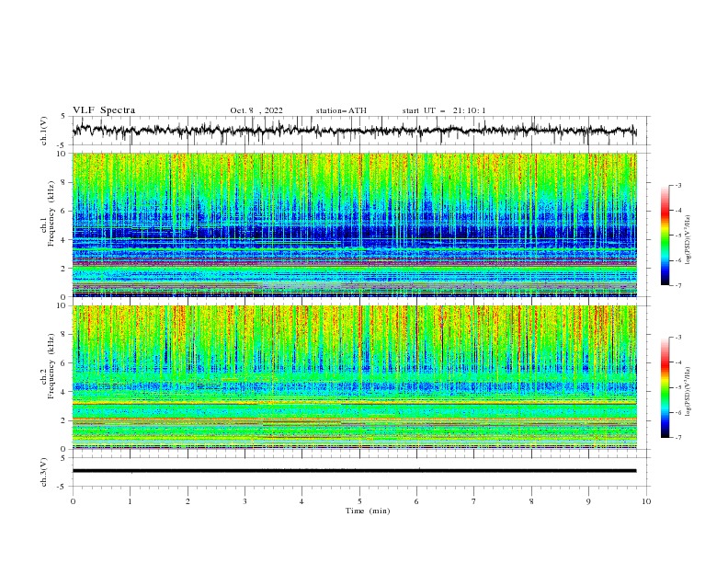Viewport: 728px width, 563px height.
Task: Click the "-7" tick on ch.1 color bar
Action: pyautogui.click(x=677, y=285)
